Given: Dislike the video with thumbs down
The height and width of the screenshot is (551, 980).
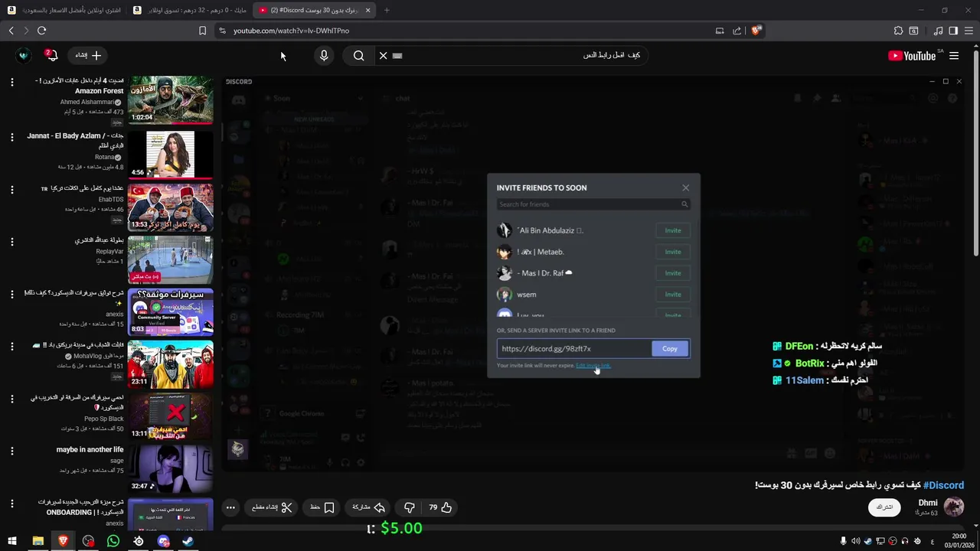Looking at the screenshot, I should [409, 507].
